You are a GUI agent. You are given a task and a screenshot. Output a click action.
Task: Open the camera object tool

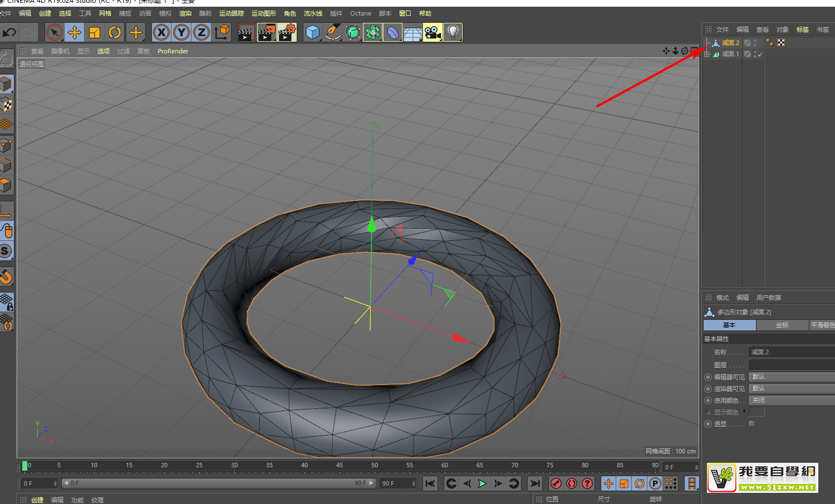pos(433,33)
